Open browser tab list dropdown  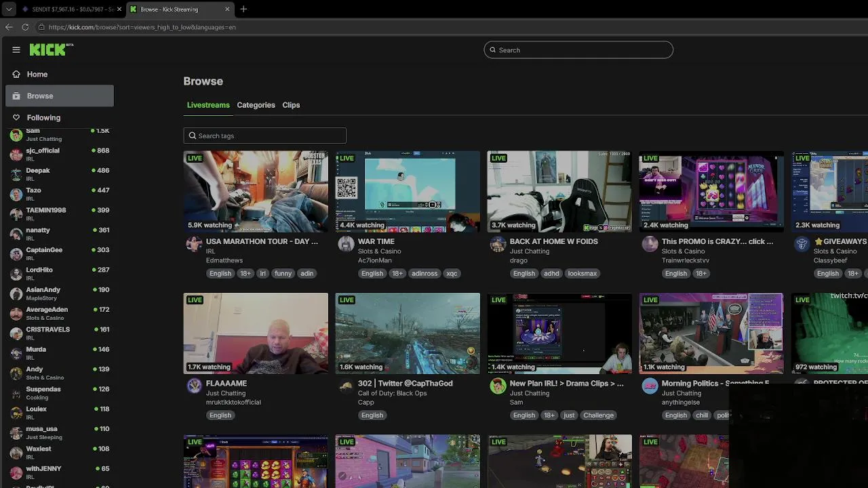(x=9, y=9)
